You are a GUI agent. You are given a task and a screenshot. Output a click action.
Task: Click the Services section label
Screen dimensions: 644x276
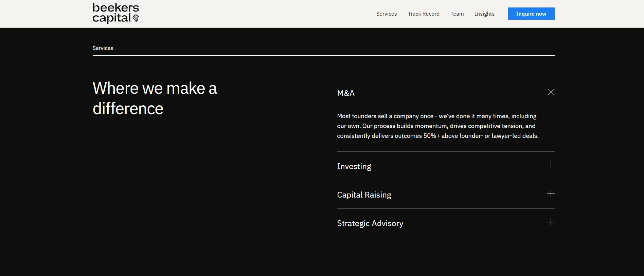coord(103,48)
